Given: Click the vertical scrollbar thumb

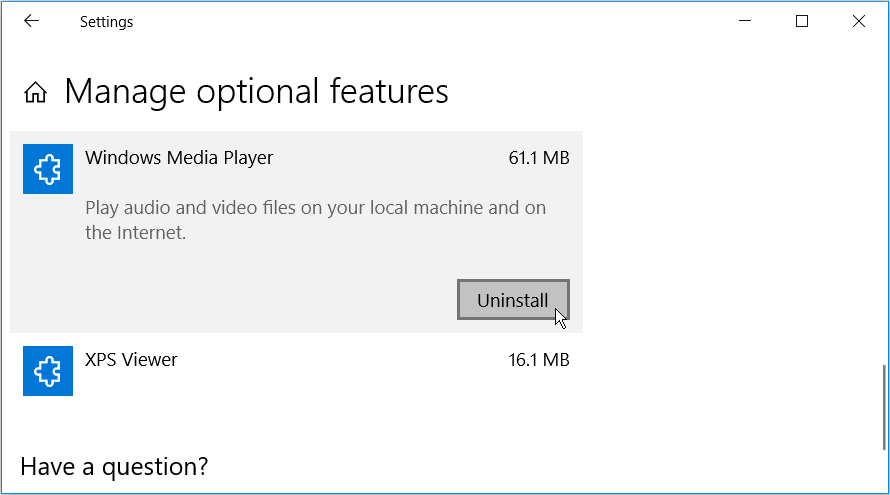Looking at the screenshot, I should pyautogui.click(x=882, y=408).
